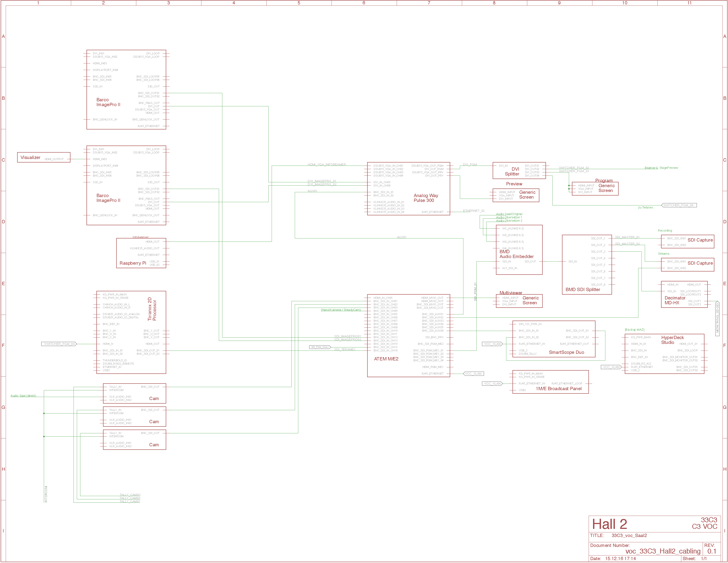Select the Teranex THUNDERBOLD_IO pin label
The image size is (728, 563).
pyautogui.click(x=115, y=360)
